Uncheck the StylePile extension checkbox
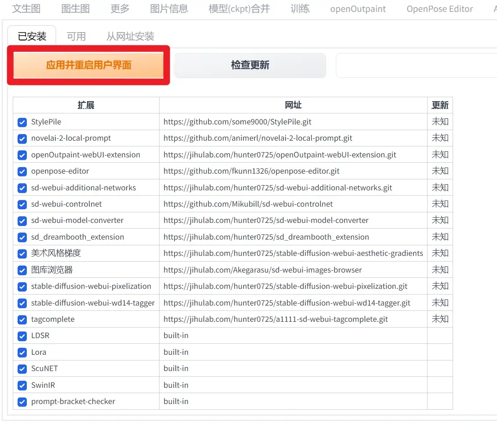Viewport: 497px width, 448px height. tap(22, 122)
